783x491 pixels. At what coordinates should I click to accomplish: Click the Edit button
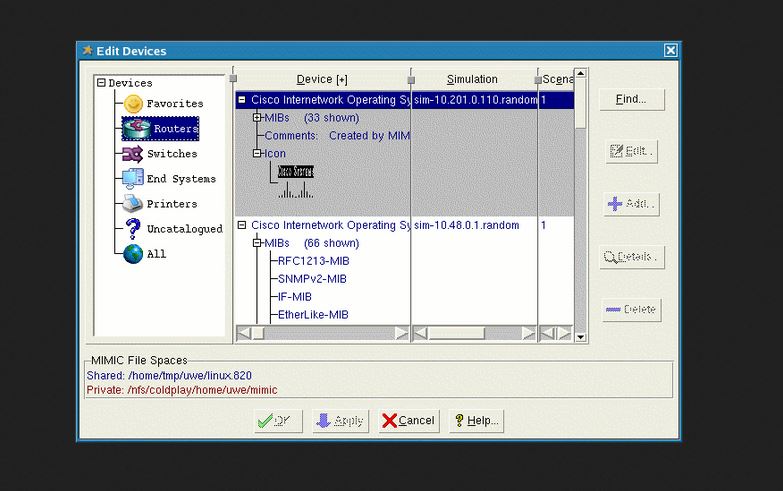point(632,151)
